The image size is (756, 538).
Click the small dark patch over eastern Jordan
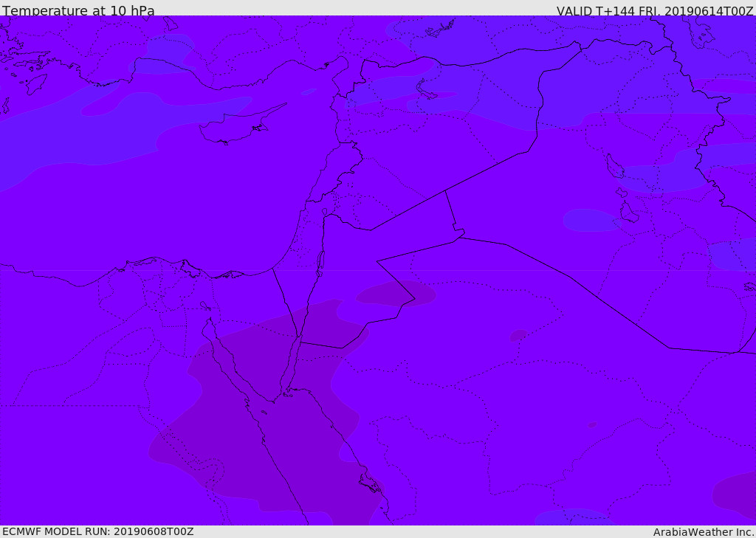coord(396,293)
